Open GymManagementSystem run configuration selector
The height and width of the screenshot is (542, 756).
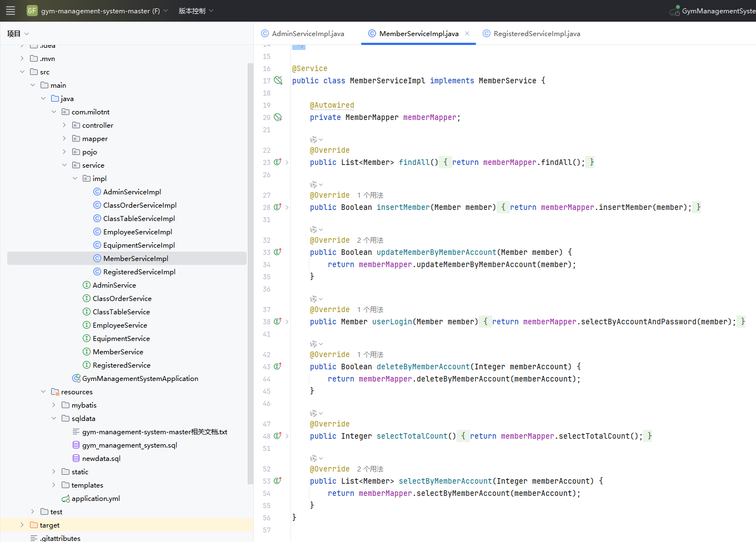click(713, 11)
